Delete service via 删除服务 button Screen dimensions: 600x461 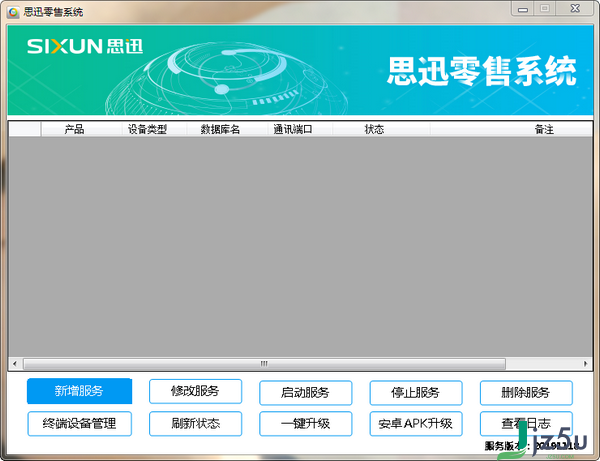point(526,393)
